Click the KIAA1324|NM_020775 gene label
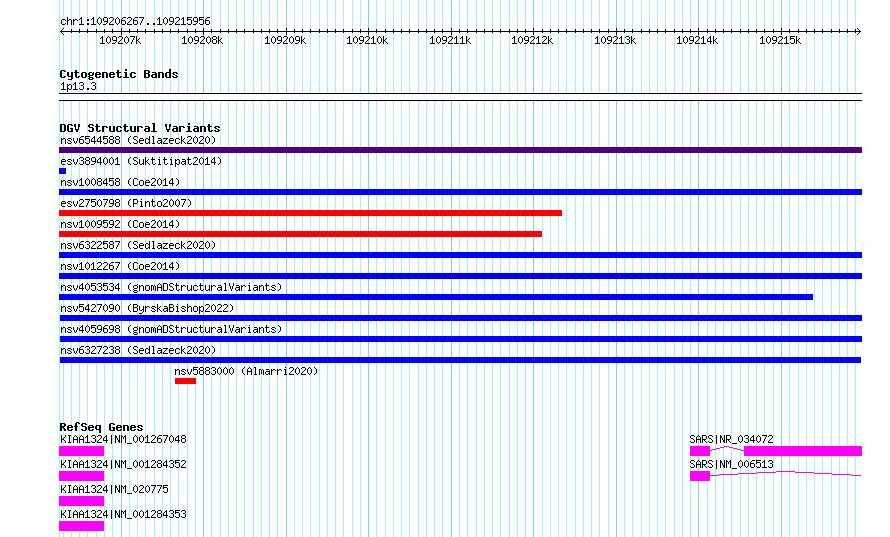The height and width of the screenshot is (537, 890). click(x=114, y=489)
